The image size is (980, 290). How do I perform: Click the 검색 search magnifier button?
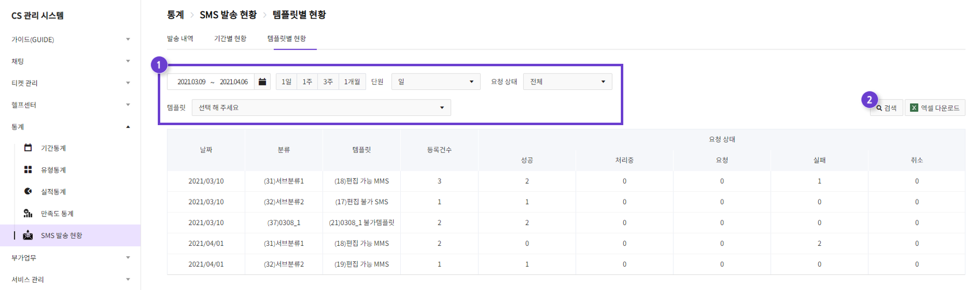click(x=886, y=108)
